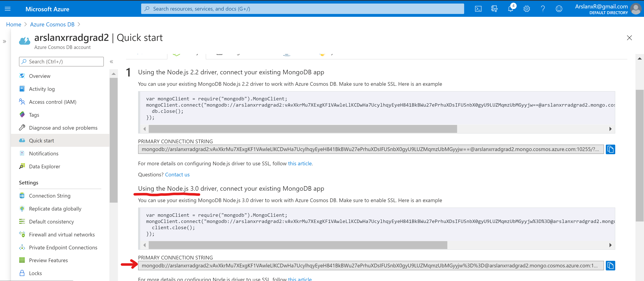Click main page scroll up arrow
644x281 pixels.
(639, 59)
